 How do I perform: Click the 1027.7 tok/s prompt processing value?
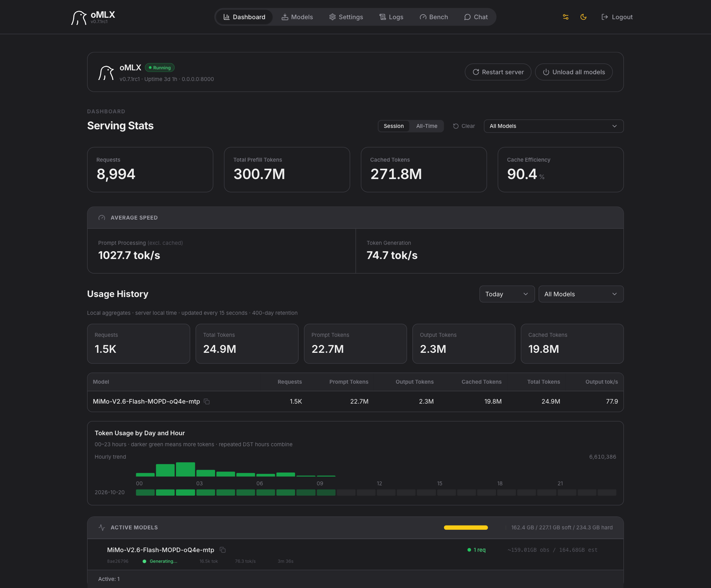pos(129,255)
